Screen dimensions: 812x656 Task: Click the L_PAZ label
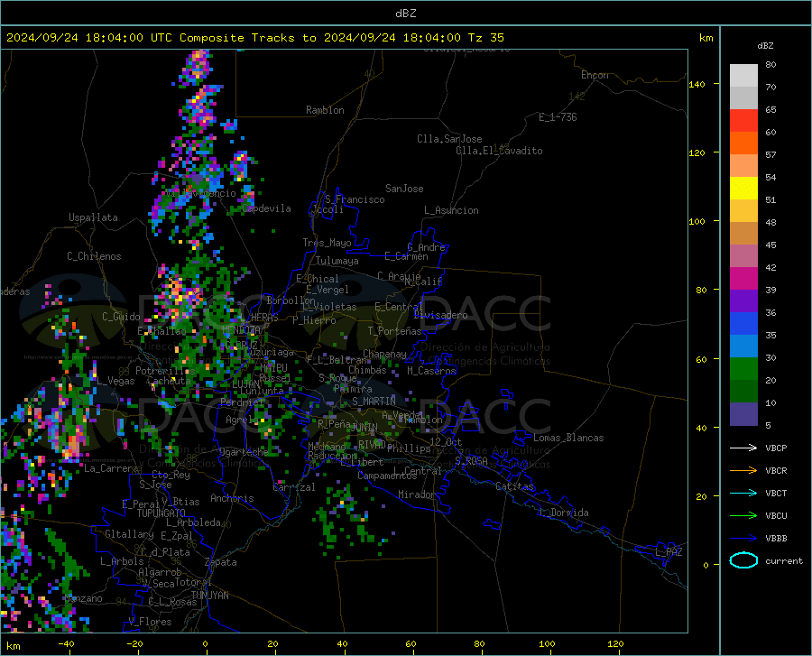click(x=669, y=552)
